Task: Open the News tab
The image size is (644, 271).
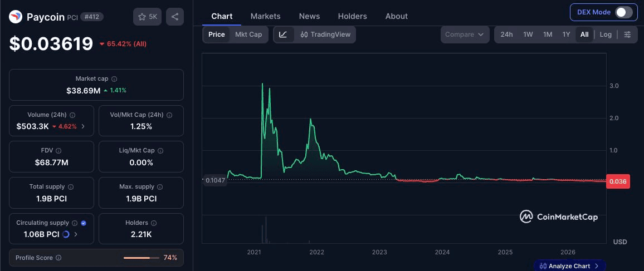Action: (x=309, y=16)
